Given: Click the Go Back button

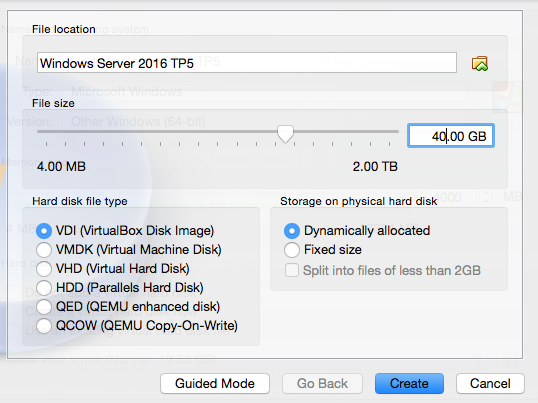Looking at the screenshot, I should pyautogui.click(x=322, y=383).
